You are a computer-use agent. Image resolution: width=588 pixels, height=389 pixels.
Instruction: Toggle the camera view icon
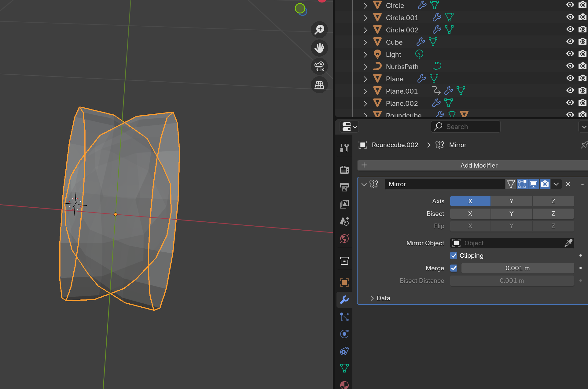click(x=319, y=66)
